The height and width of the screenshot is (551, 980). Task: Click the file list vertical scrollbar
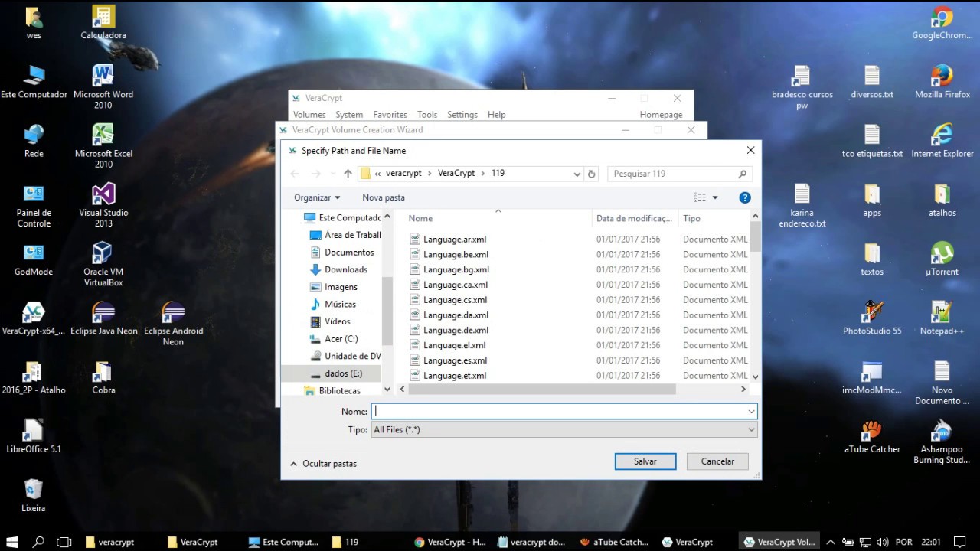click(755, 236)
